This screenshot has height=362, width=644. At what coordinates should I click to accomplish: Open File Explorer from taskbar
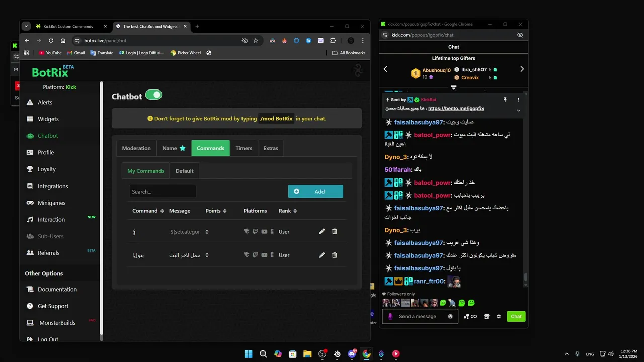coord(307,354)
